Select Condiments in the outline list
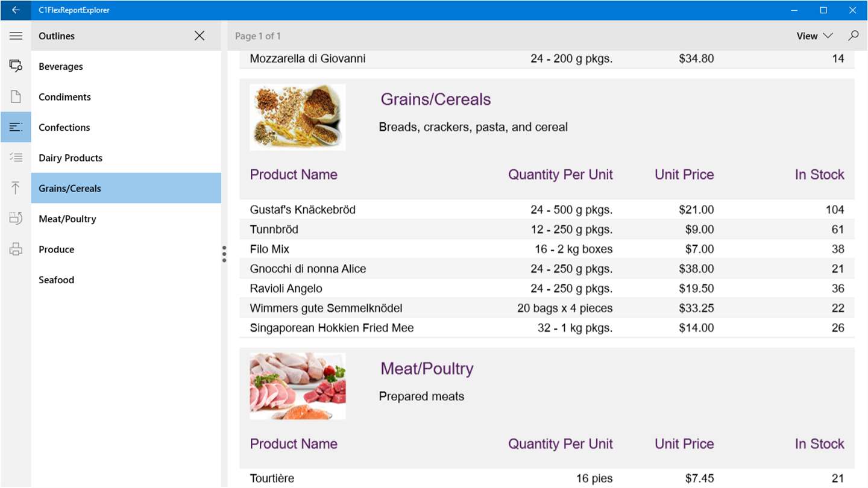This screenshot has height=488, width=868. click(64, 97)
